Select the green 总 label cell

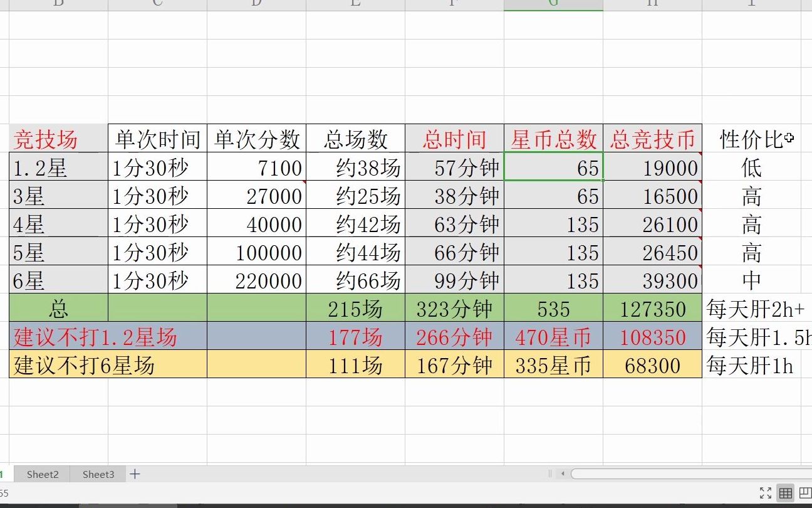pos(58,308)
